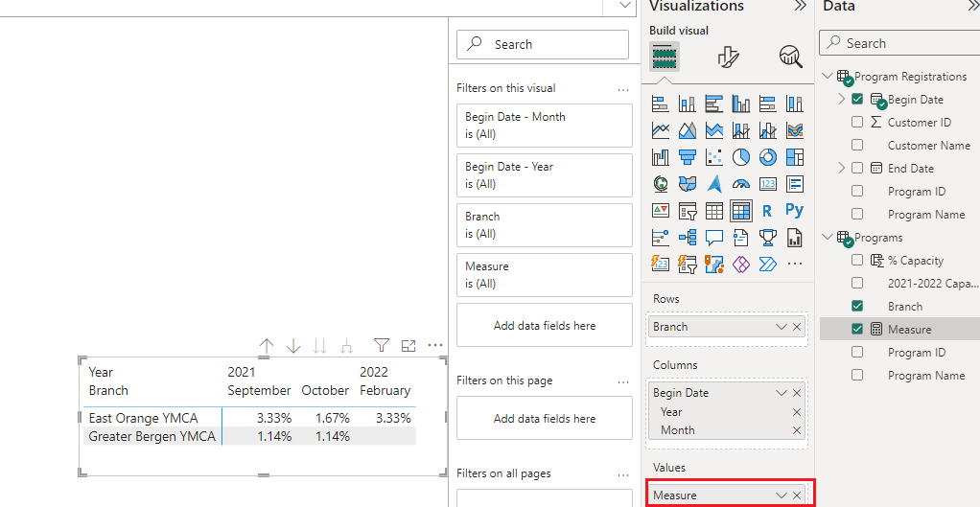Remove Year from Begin Date columns

(x=797, y=411)
